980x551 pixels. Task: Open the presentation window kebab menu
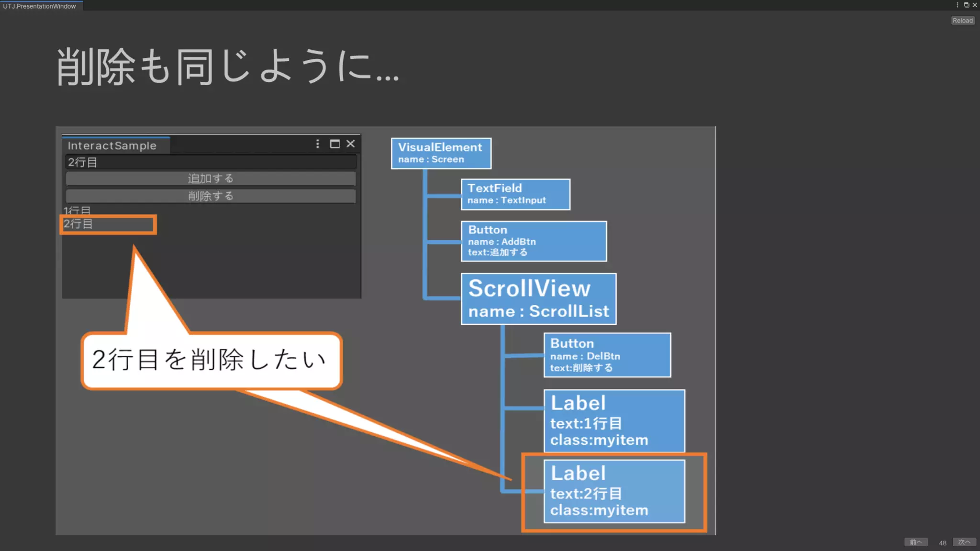958,5
